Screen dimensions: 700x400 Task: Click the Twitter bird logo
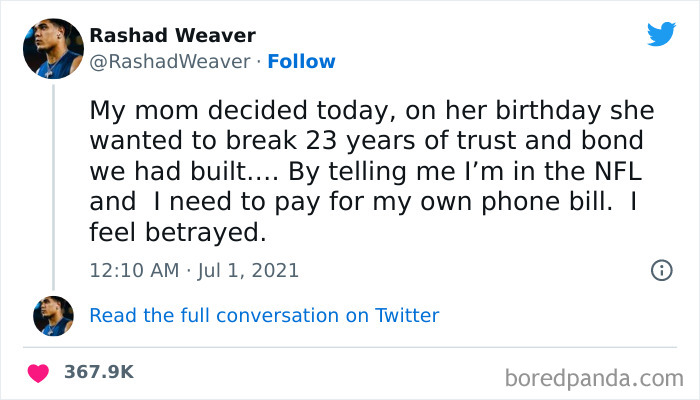661,35
